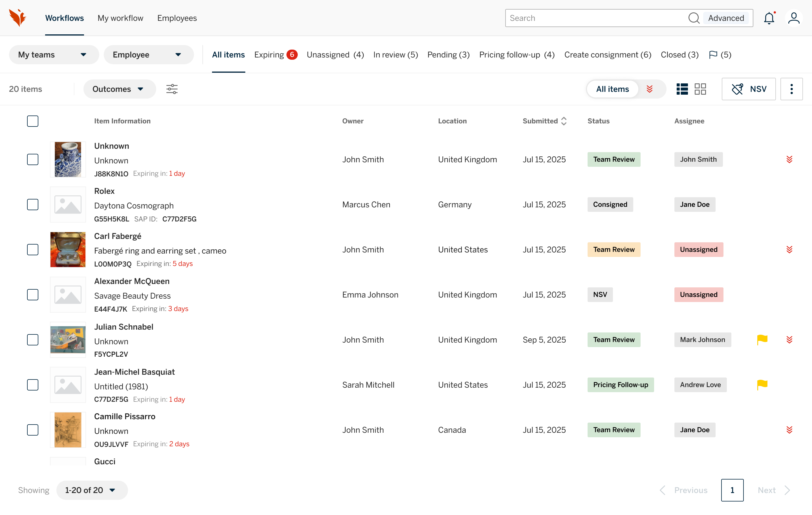Viewport: 812px width, 515px height.
Task: Click Pricing Follow-up status badge
Action: tap(621, 385)
